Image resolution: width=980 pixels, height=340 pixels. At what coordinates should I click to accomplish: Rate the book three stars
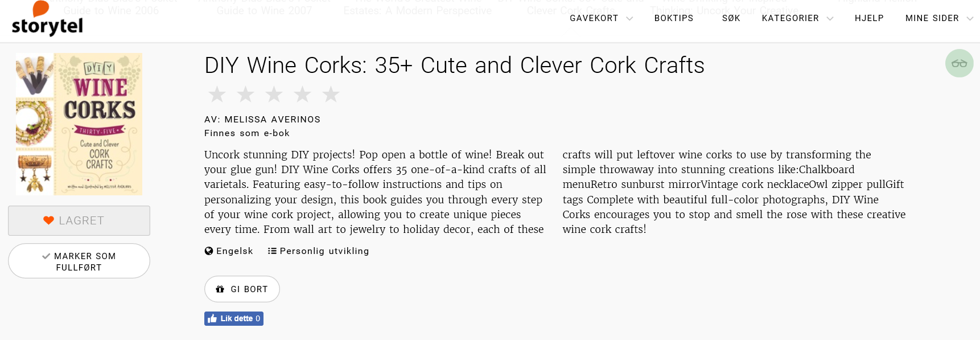(x=274, y=95)
